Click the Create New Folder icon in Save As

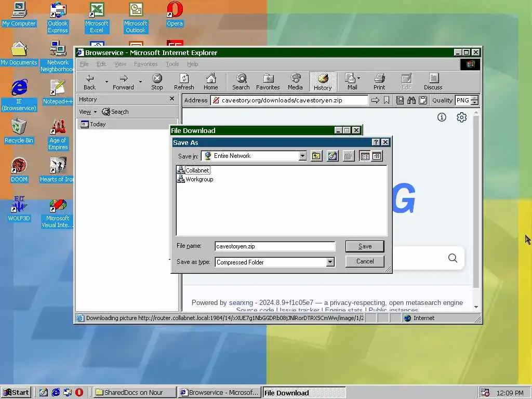(349, 156)
